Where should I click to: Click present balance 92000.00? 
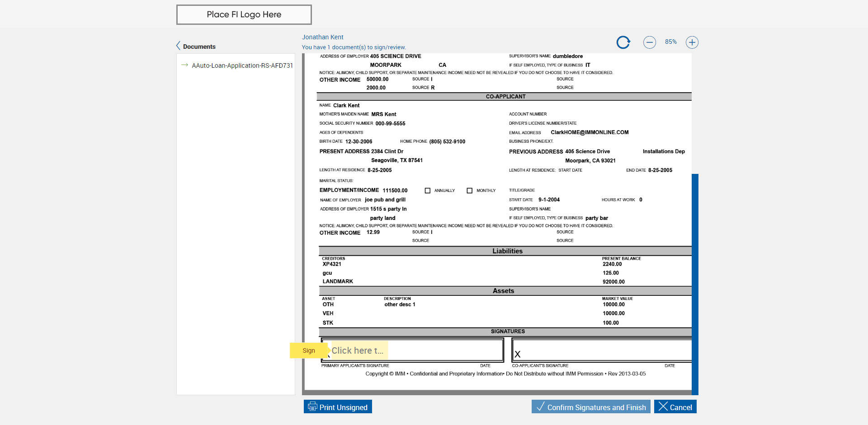point(613,282)
